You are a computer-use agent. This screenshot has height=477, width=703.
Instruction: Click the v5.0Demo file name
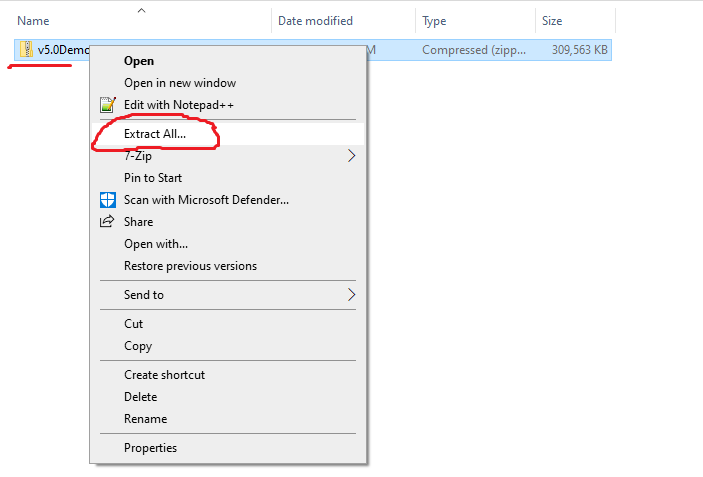pos(63,50)
